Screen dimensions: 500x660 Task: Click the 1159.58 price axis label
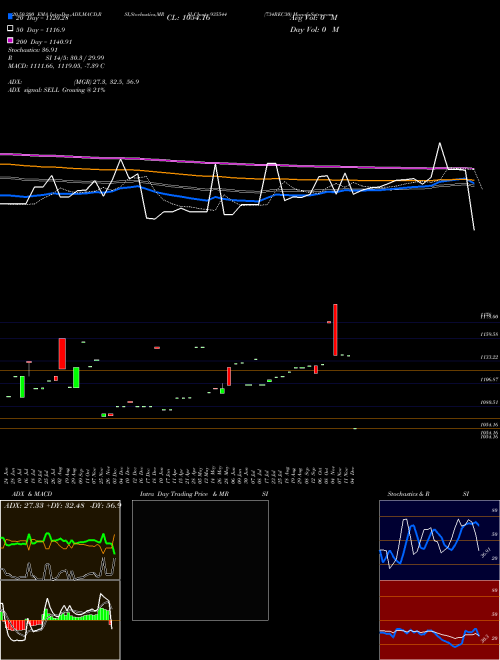pos(489,334)
